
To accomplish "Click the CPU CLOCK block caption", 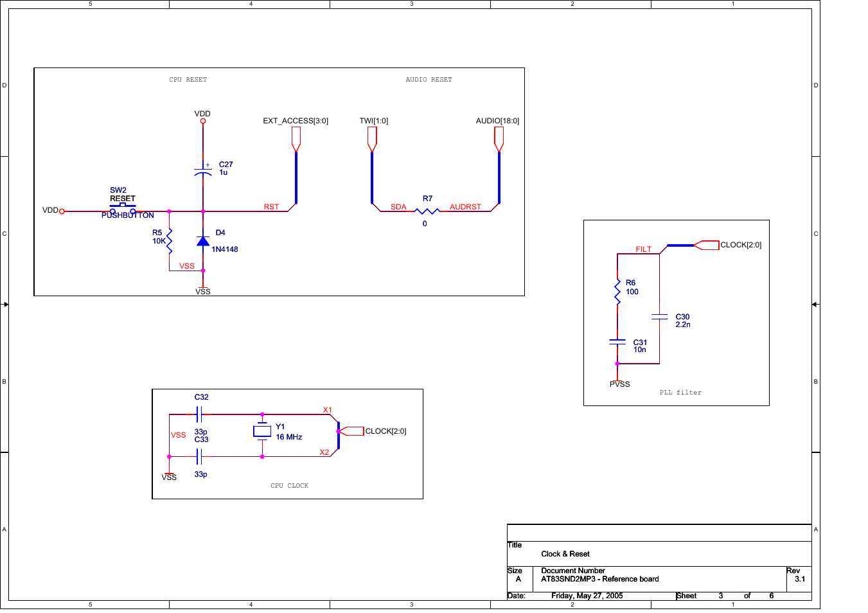I will coord(290,486).
